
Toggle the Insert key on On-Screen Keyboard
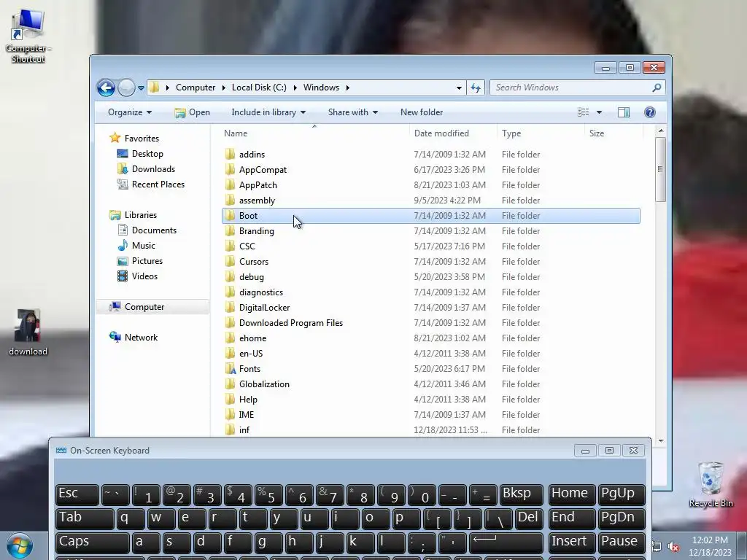click(x=571, y=542)
